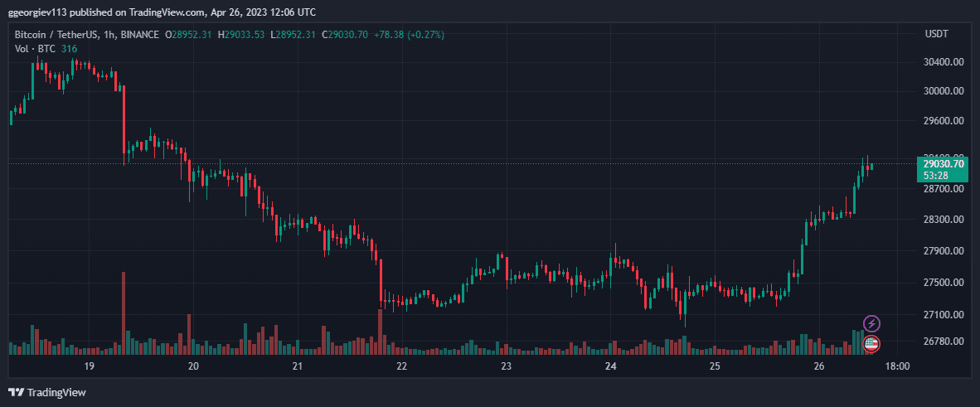
Task: Select the 22 date label on time axis
Action: coord(401,366)
